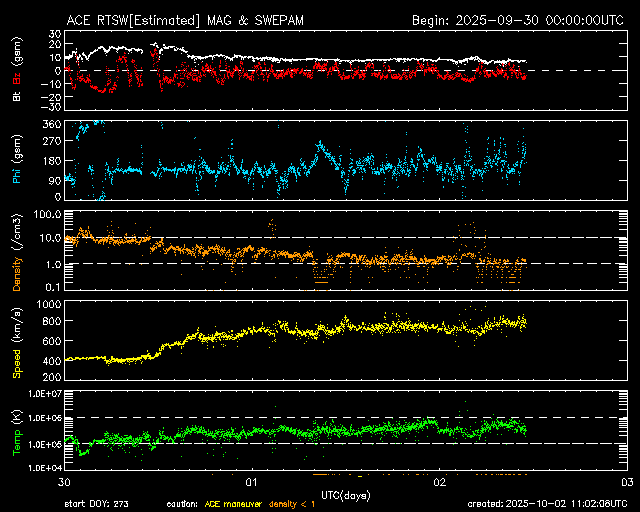640x512 pixels.
Task: Click the UTC(days) x-axis title
Action: click(x=345, y=494)
